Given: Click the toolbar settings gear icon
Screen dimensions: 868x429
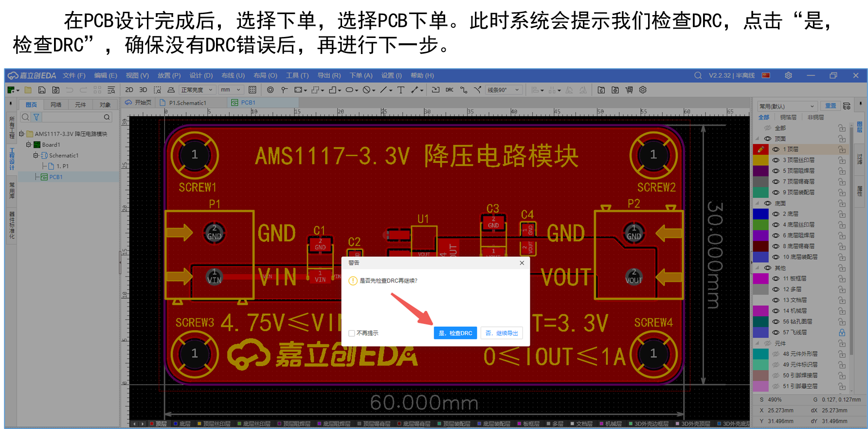Looking at the screenshot, I should pyautogui.click(x=643, y=90).
